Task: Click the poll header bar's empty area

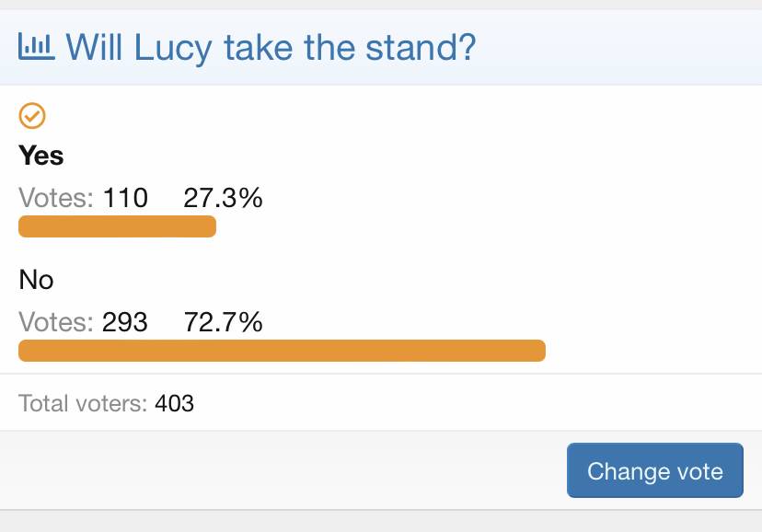Action: (x=618, y=48)
